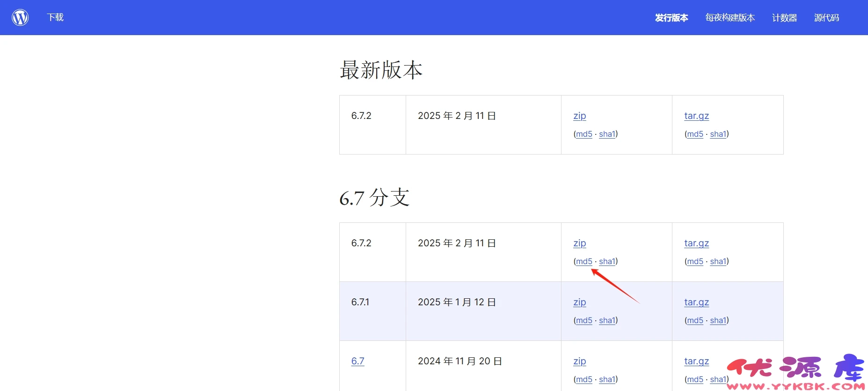The image size is (868, 391).
Task: Download latest version 6.7.2 tar.gz
Action: [696, 116]
